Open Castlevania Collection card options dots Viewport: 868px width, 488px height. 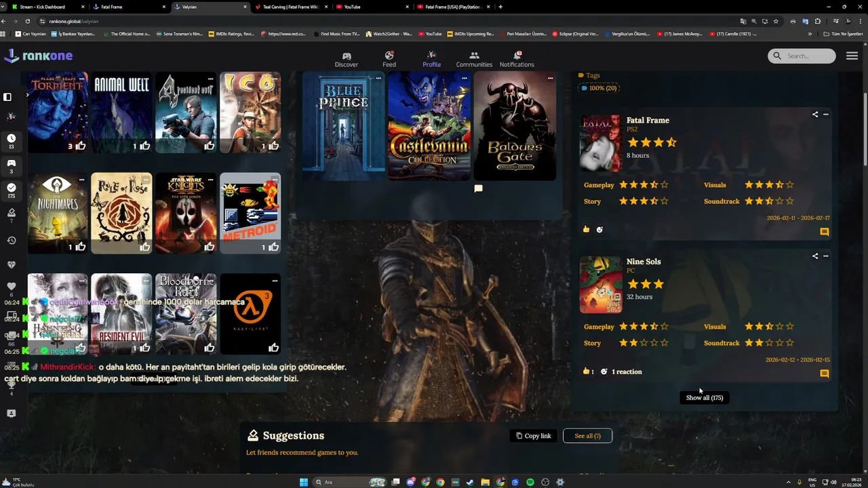tap(465, 78)
